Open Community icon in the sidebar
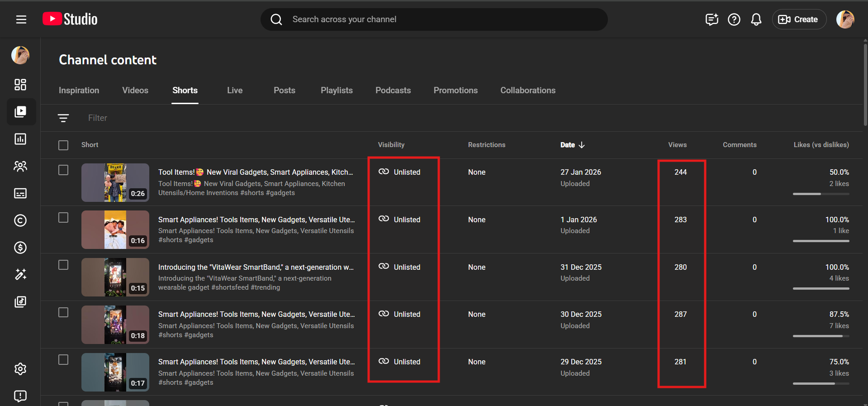This screenshot has height=406, width=868. click(x=20, y=166)
